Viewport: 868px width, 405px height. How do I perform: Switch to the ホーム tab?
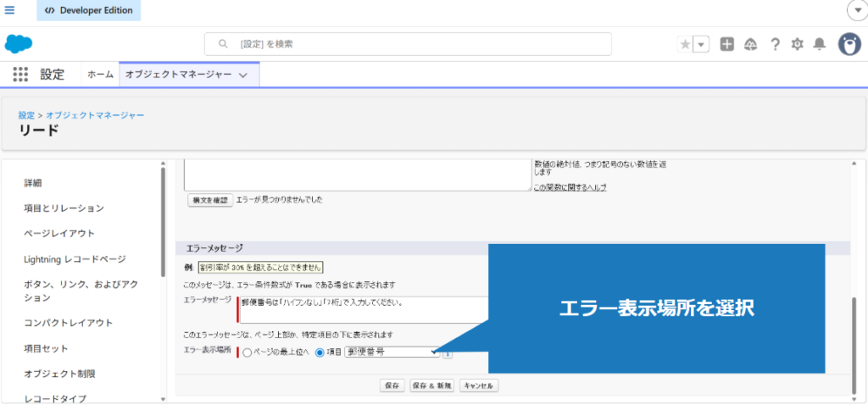click(x=100, y=75)
